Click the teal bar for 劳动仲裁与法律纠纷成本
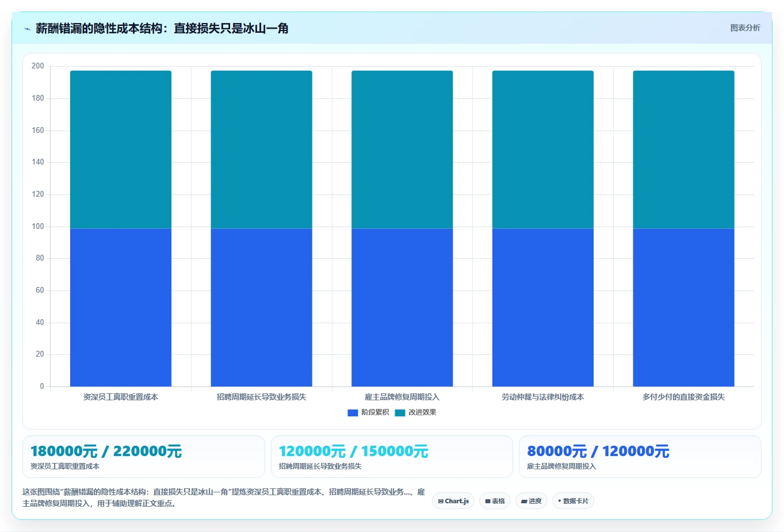 (x=543, y=150)
